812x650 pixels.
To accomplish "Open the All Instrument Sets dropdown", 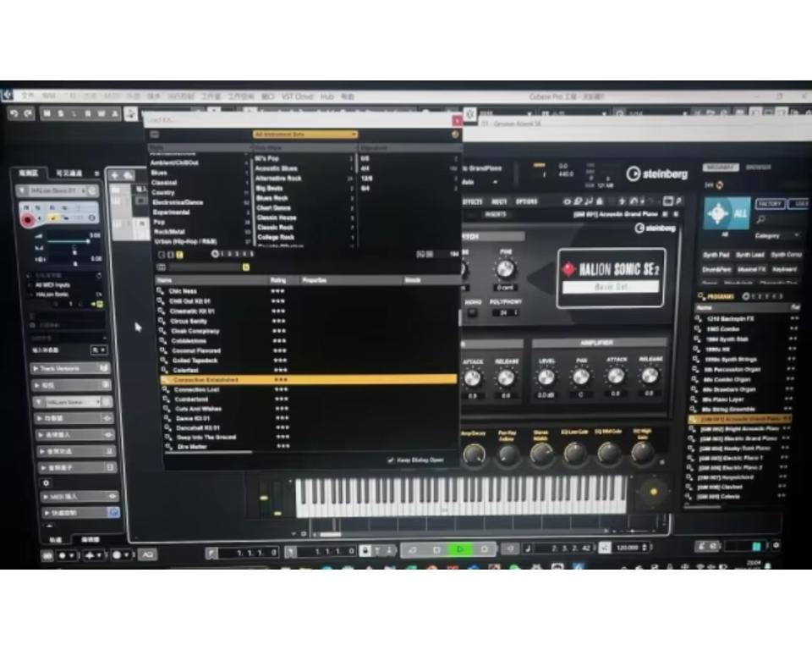I will (305, 135).
